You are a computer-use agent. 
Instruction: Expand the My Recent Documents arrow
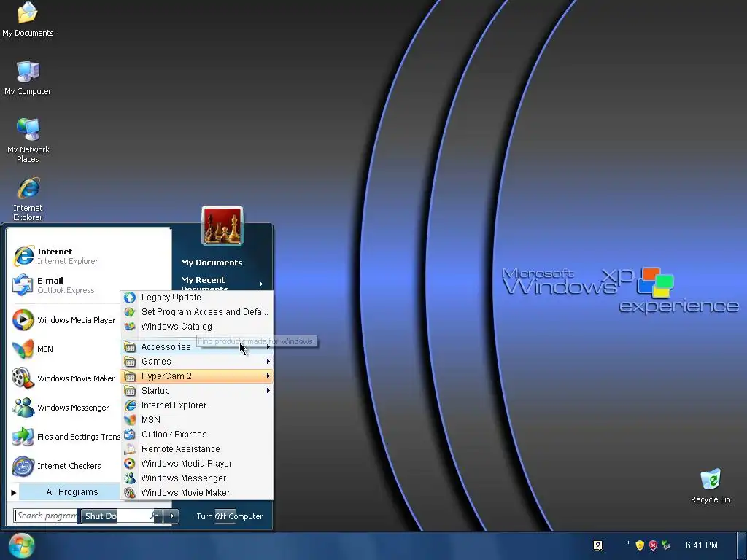tap(261, 284)
